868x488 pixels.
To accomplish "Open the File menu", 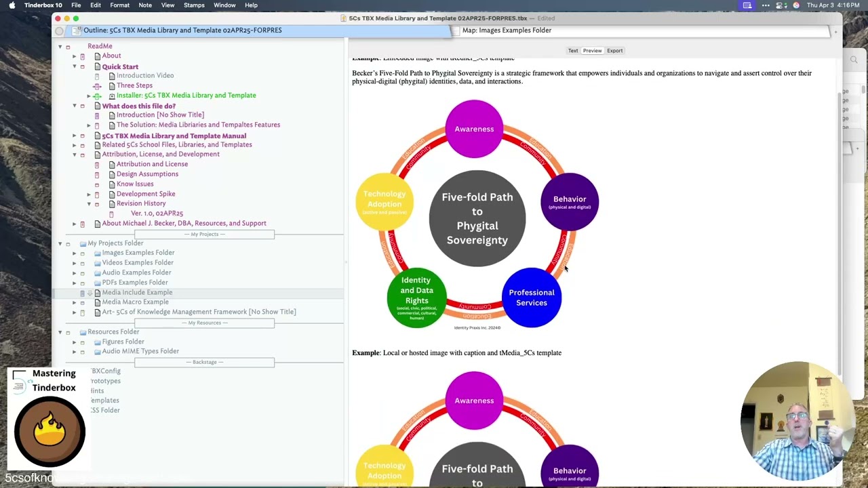I will [76, 5].
